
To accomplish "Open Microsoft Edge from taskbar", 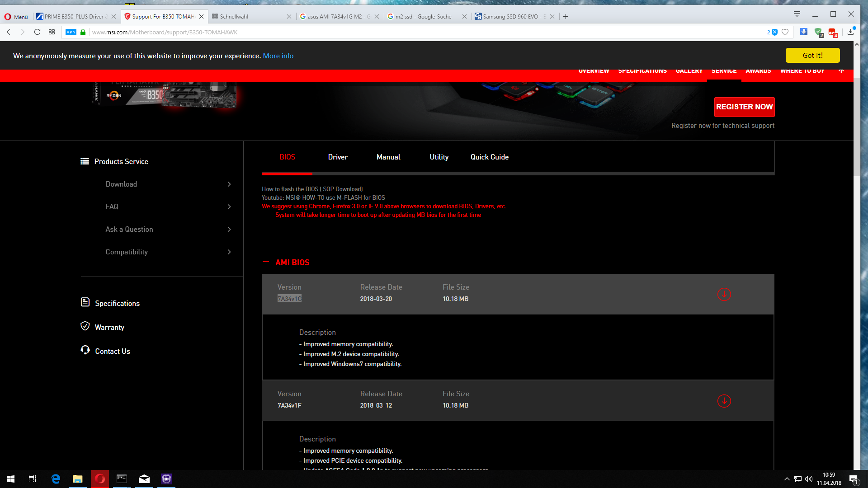I will point(56,479).
